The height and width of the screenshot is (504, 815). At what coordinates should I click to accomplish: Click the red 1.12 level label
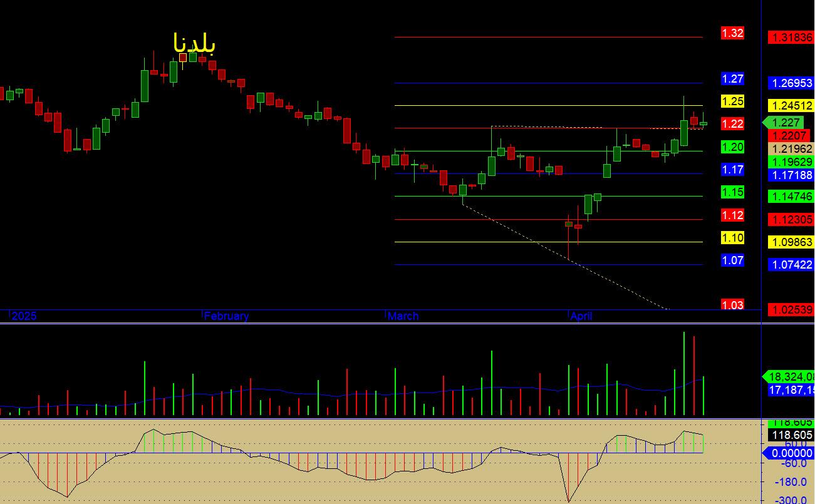click(732, 215)
